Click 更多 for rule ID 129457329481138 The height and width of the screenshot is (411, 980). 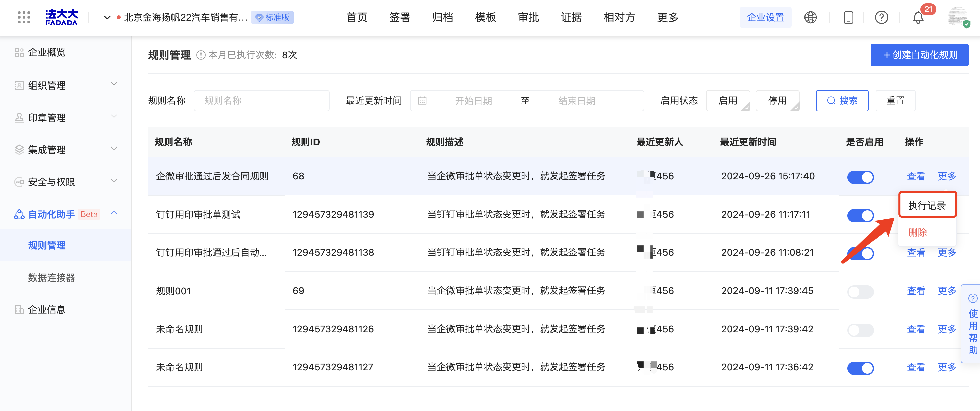coord(947,252)
